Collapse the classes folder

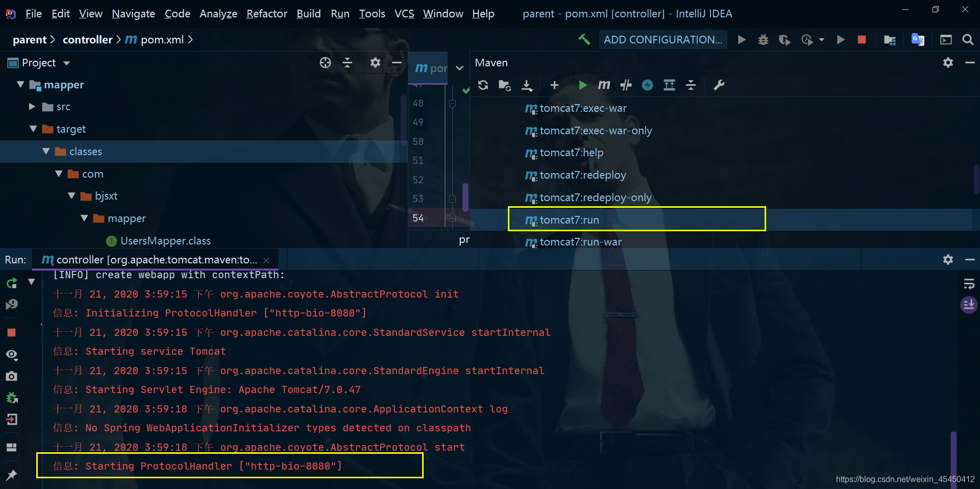(46, 151)
